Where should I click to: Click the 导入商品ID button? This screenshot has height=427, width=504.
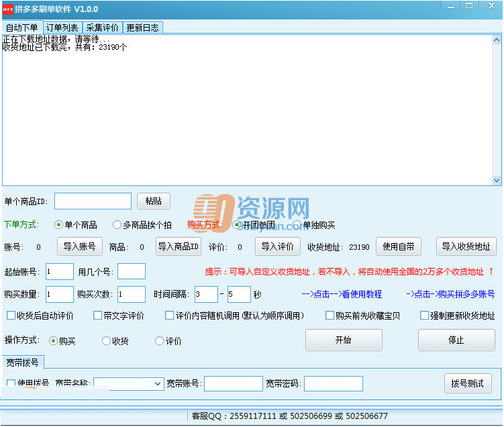(x=179, y=246)
